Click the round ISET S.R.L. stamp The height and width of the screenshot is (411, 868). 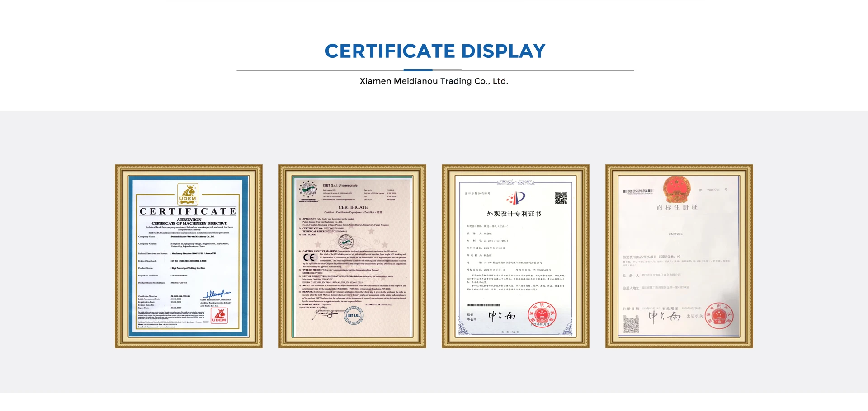pos(354,315)
